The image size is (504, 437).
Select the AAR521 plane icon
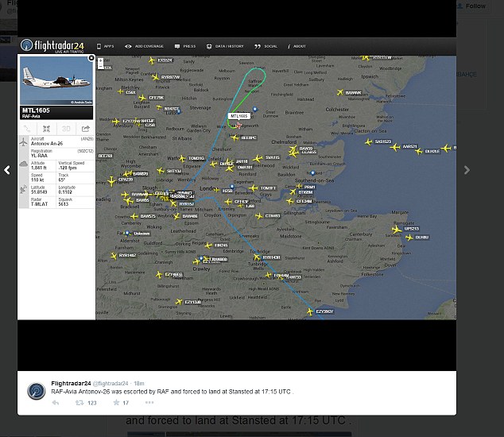(395, 147)
